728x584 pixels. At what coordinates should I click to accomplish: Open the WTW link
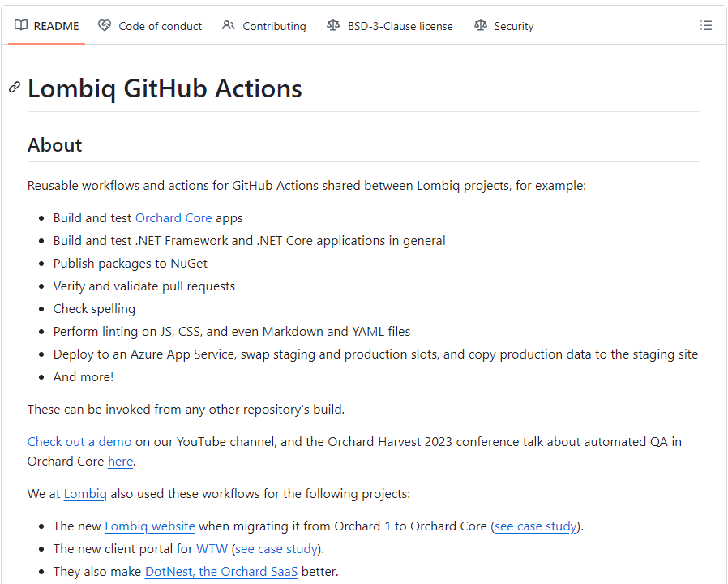click(x=212, y=549)
